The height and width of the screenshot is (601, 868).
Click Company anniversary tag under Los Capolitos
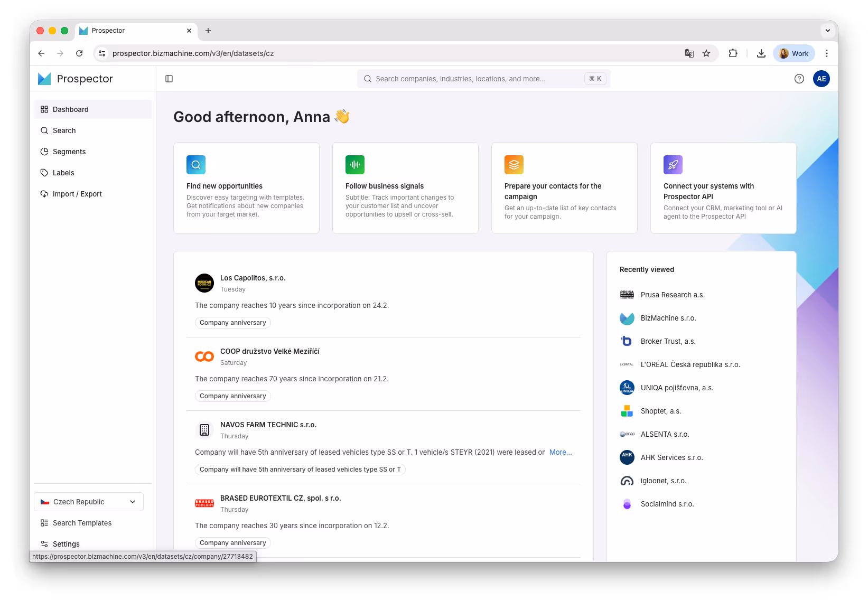[x=233, y=323]
